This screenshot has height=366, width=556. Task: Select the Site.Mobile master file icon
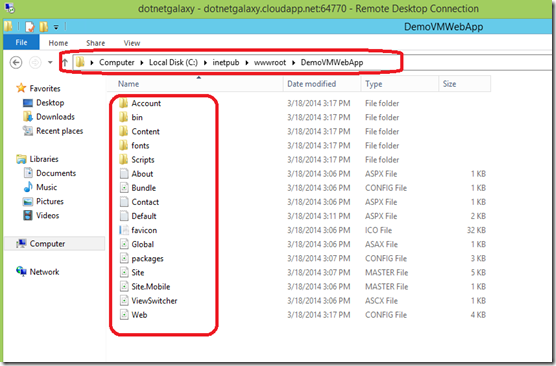pos(124,287)
